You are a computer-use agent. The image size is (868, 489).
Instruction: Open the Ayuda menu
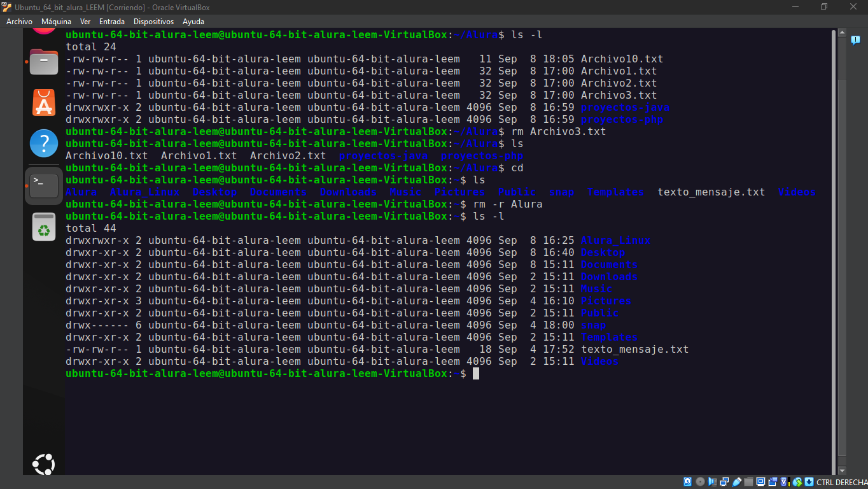pyautogui.click(x=193, y=22)
